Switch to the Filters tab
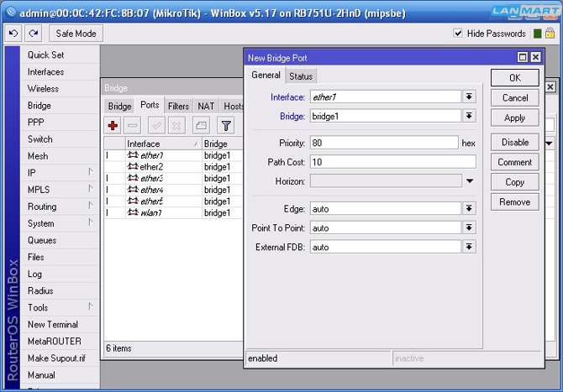Viewport: 563px width, 392px height. [178, 106]
